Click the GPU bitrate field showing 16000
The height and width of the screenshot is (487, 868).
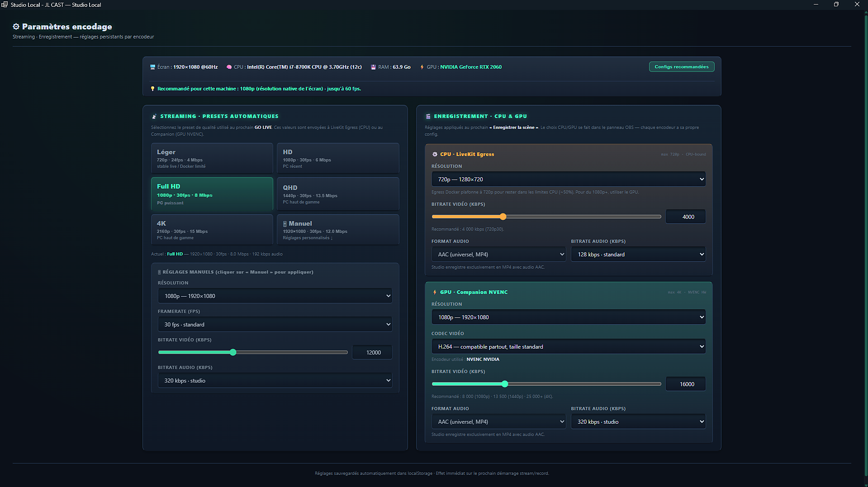click(x=686, y=384)
